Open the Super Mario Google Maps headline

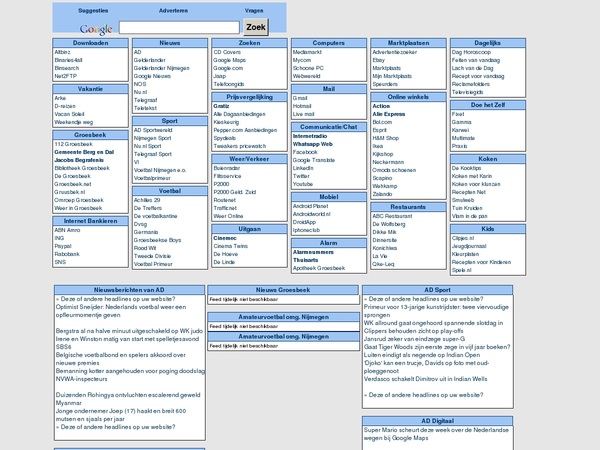point(436,434)
